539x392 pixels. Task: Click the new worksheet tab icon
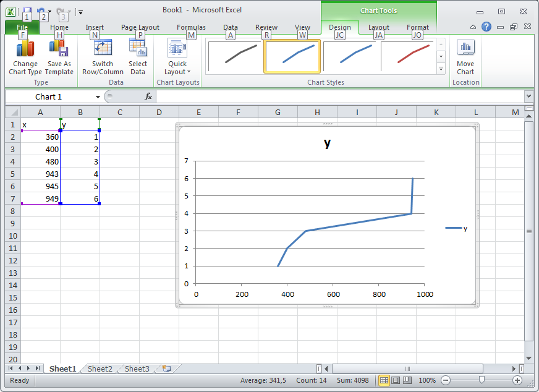(x=166, y=369)
